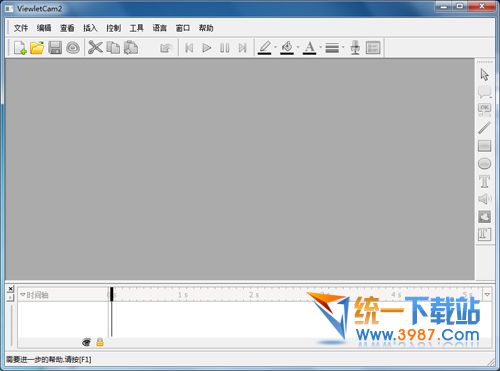500x371 pixels.
Task: Select the Cut scissors icon
Action: pos(95,48)
